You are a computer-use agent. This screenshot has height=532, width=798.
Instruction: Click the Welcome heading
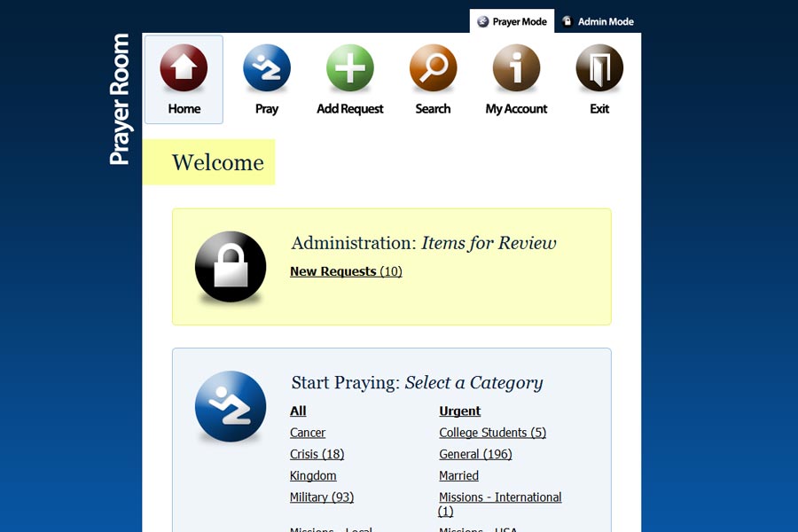click(x=218, y=162)
